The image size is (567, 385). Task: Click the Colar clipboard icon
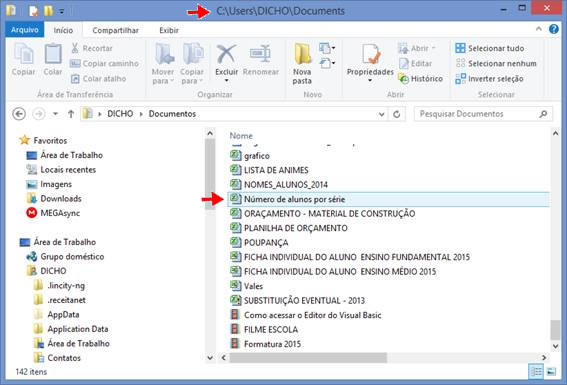coord(53,60)
